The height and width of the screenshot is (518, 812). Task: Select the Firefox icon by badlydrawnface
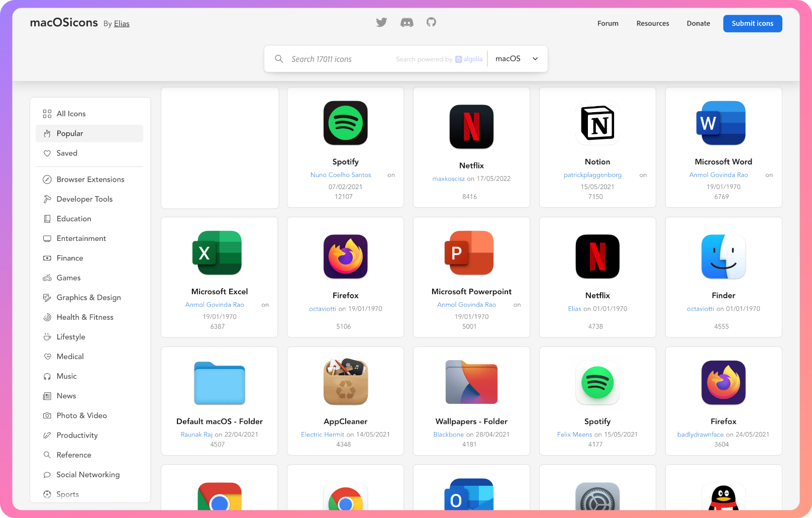724,383
